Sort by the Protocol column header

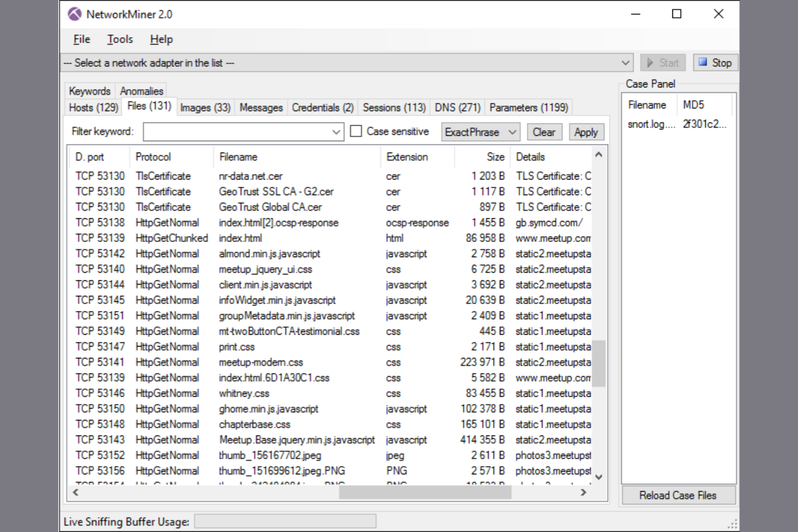point(171,157)
